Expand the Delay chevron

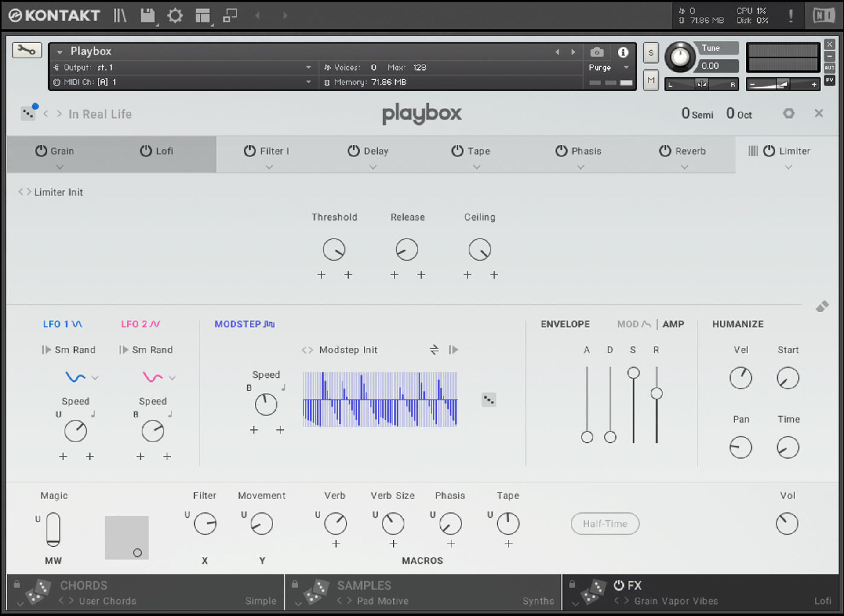click(x=373, y=167)
